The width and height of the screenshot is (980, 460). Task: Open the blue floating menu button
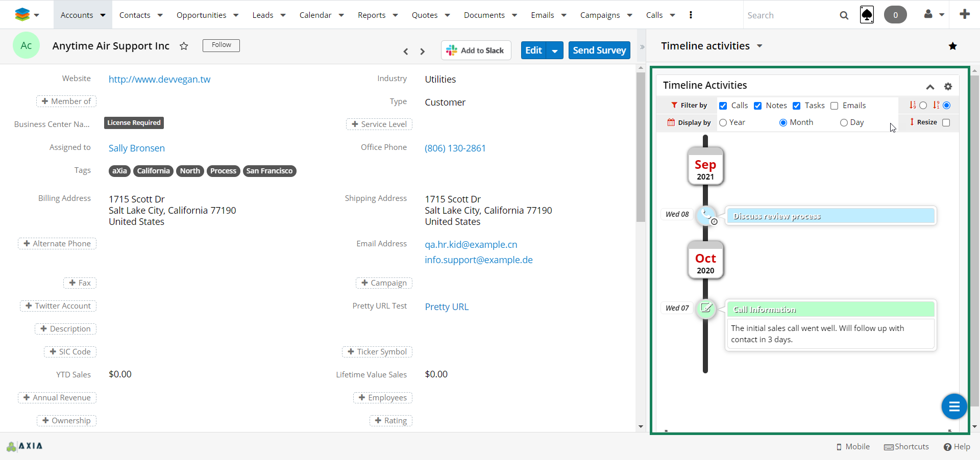pyautogui.click(x=954, y=406)
